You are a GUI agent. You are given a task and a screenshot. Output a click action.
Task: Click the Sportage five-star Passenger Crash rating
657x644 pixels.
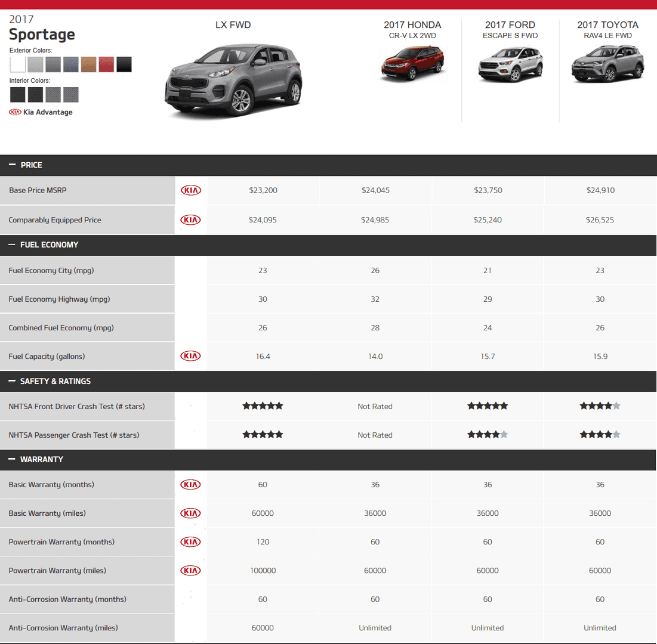[263, 435]
